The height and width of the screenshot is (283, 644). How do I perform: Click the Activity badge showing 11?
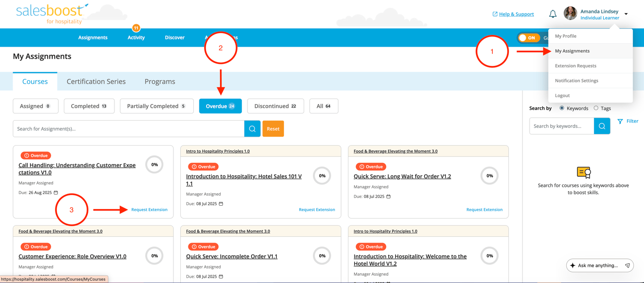click(x=136, y=28)
